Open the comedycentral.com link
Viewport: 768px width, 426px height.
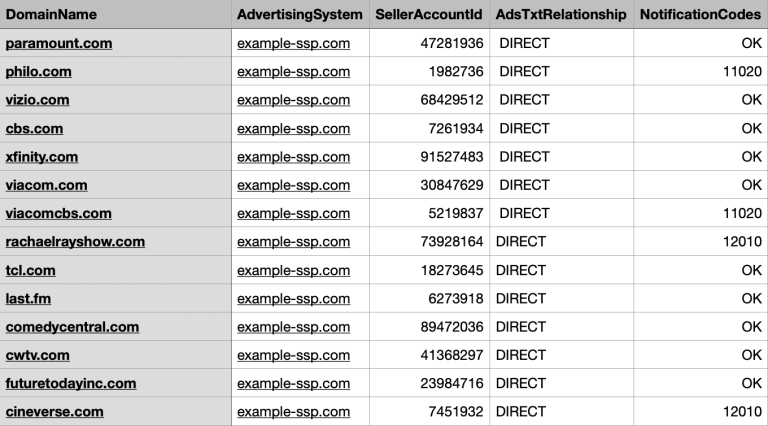(x=72, y=327)
